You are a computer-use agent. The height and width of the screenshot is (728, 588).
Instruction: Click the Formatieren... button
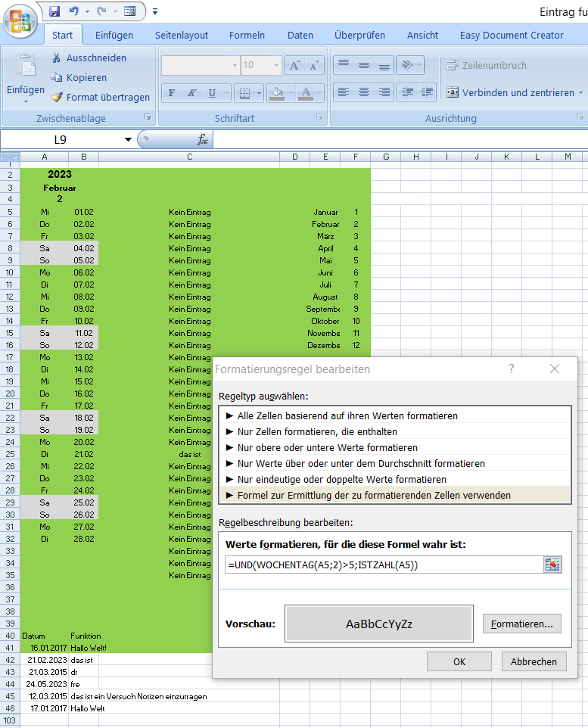tap(521, 624)
